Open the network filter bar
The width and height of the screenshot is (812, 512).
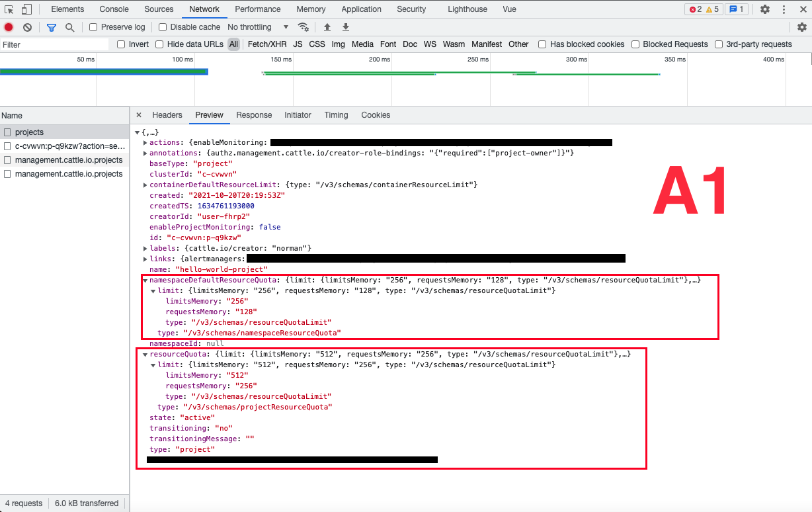pyautogui.click(x=51, y=26)
